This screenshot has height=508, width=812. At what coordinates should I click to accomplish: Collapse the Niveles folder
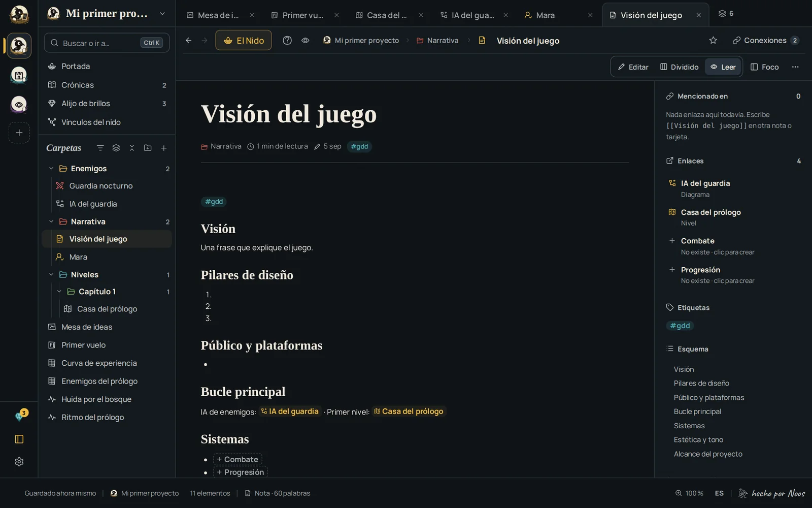coord(51,274)
